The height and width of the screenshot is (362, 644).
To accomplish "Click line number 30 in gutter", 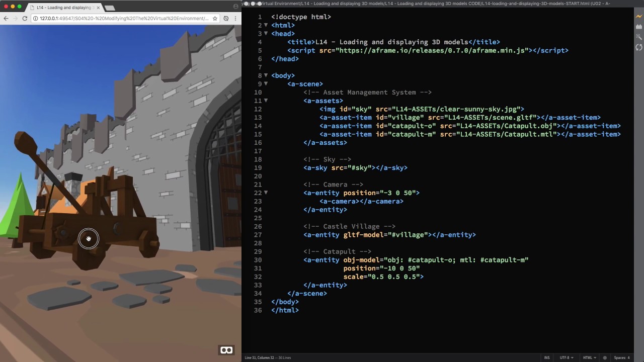I will [258, 260].
